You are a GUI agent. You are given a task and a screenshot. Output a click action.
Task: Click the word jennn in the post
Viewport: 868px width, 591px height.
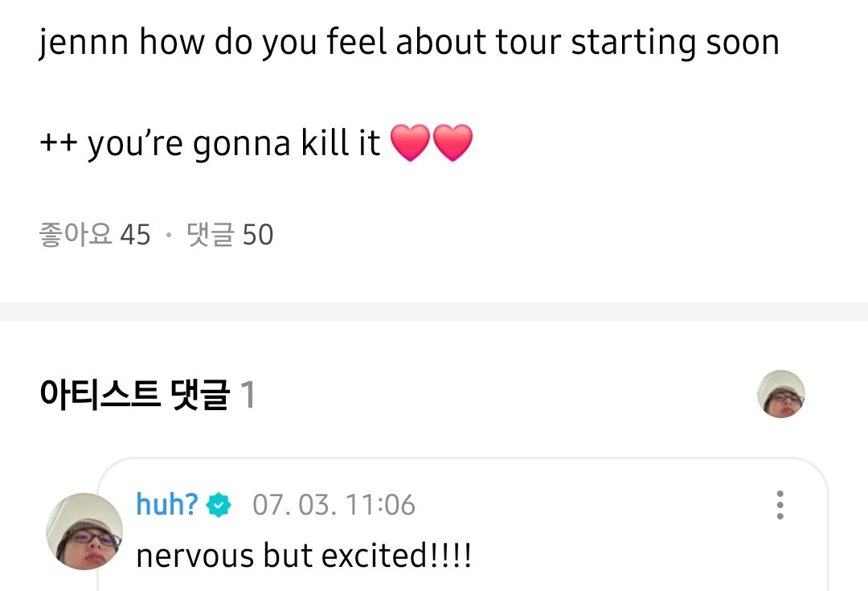84,43
